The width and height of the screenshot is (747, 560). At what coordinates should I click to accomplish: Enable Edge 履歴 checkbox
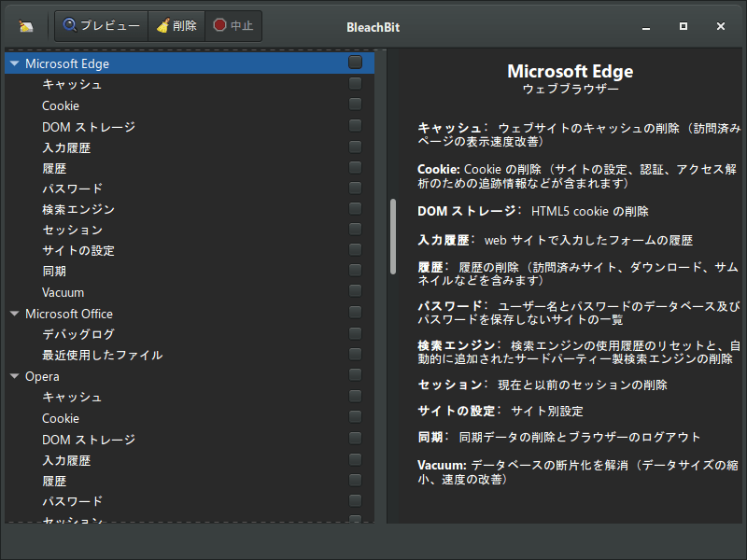(x=355, y=167)
